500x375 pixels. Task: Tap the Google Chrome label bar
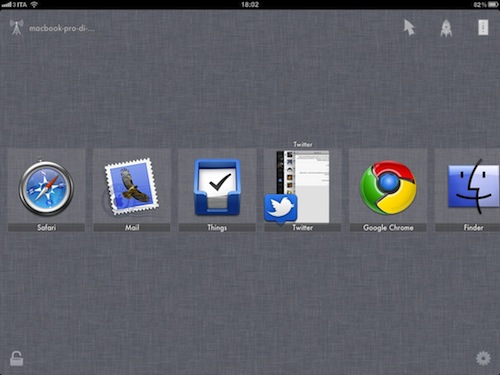click(x=388, y=227)
